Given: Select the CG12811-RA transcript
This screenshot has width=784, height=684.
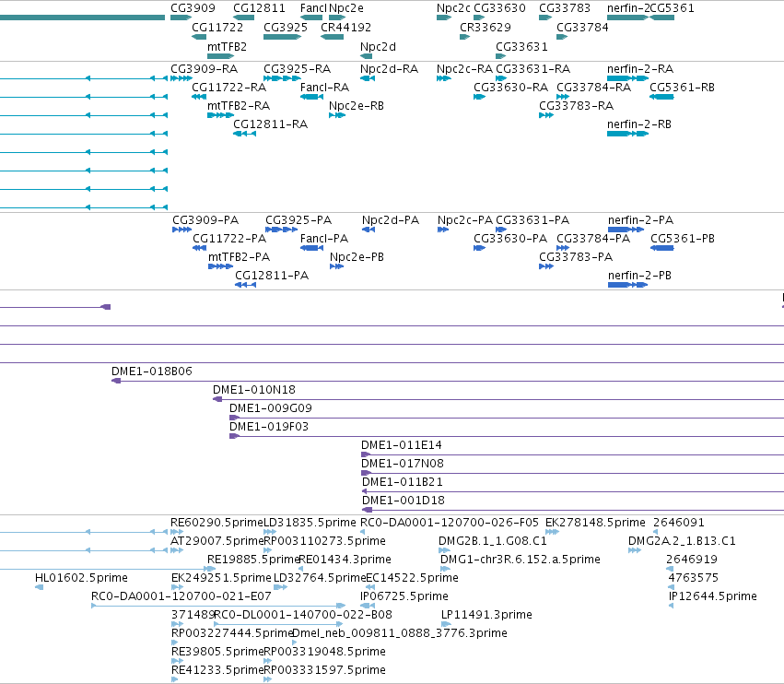Looking at the screenshot, I should tap(244, 134).
